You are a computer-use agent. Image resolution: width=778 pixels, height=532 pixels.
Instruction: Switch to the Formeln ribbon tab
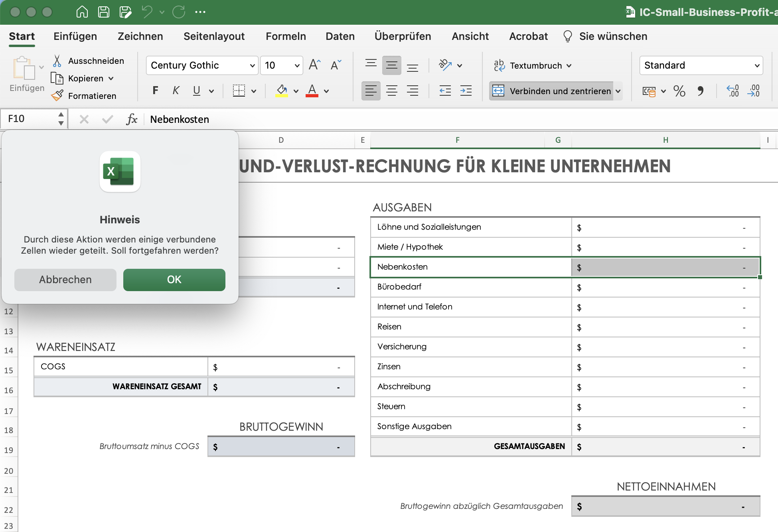286,36
